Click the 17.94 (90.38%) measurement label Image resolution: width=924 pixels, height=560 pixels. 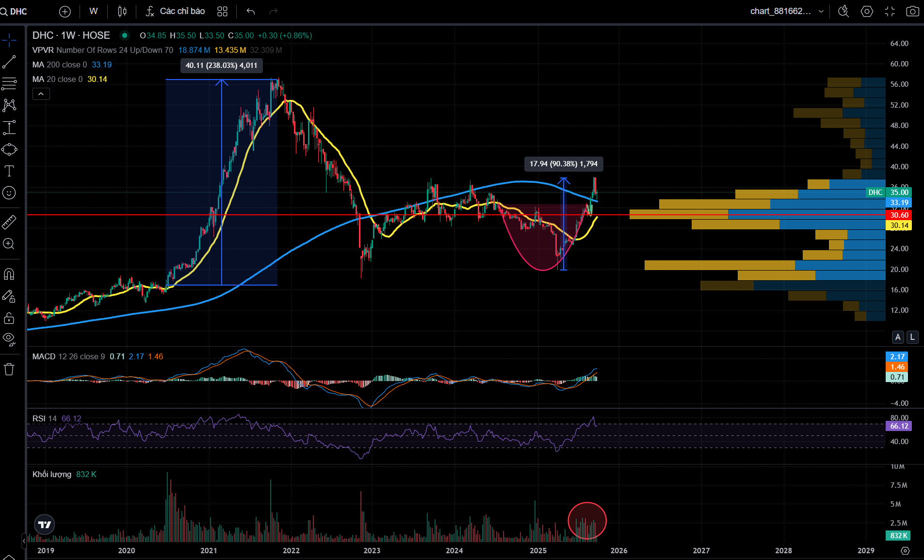[564, 164]
